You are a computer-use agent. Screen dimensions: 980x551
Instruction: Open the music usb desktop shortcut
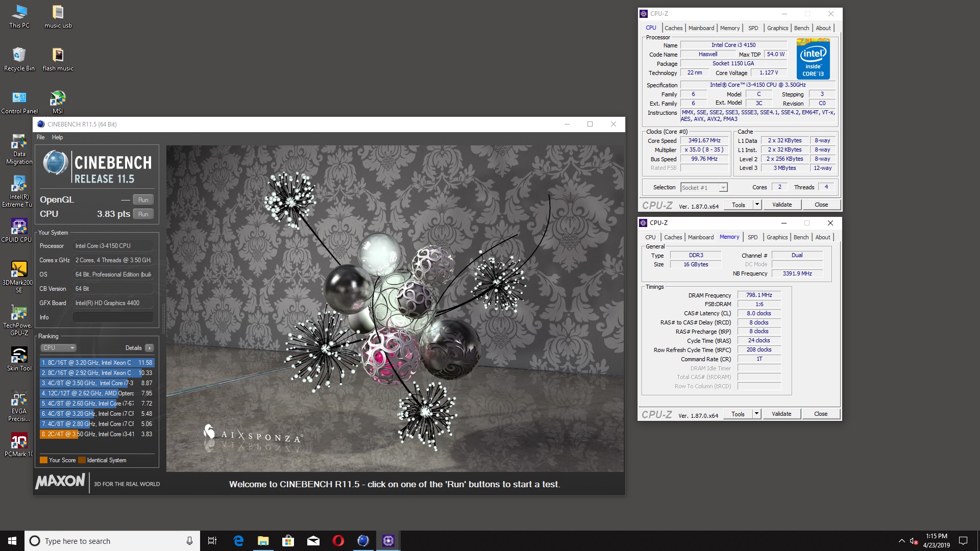pyautogui.click(x=58, y=16)
